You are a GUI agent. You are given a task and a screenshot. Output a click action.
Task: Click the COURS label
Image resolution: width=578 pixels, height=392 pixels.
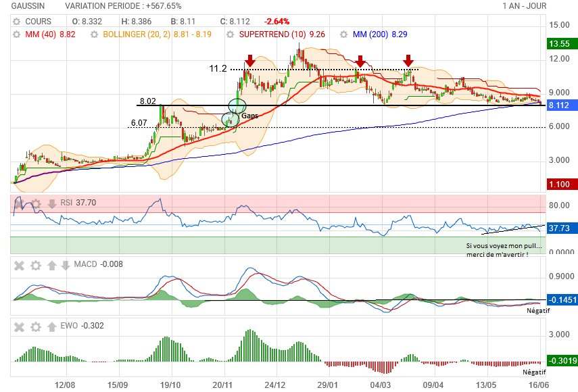(39, 22)
